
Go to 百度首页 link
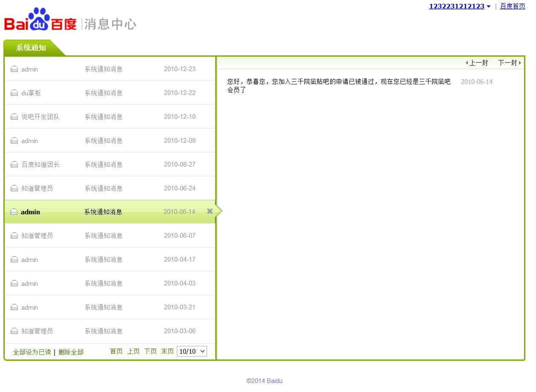pyautogui.click(x=513, y=6)
